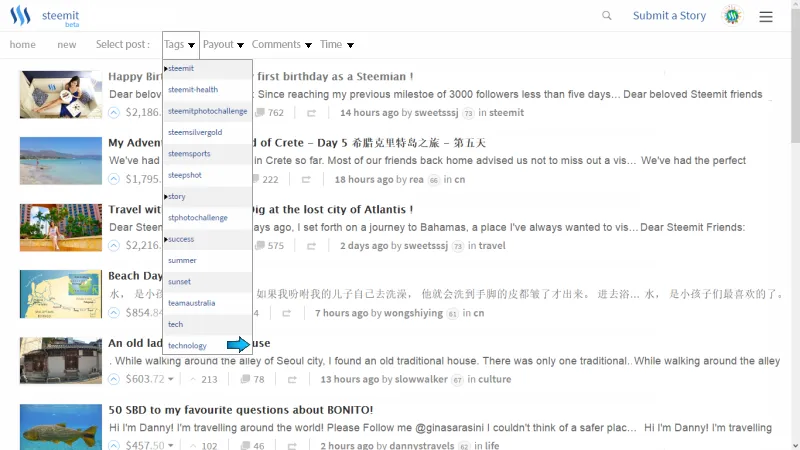Open the Beach Day map thumbnail

click(61, 294)
